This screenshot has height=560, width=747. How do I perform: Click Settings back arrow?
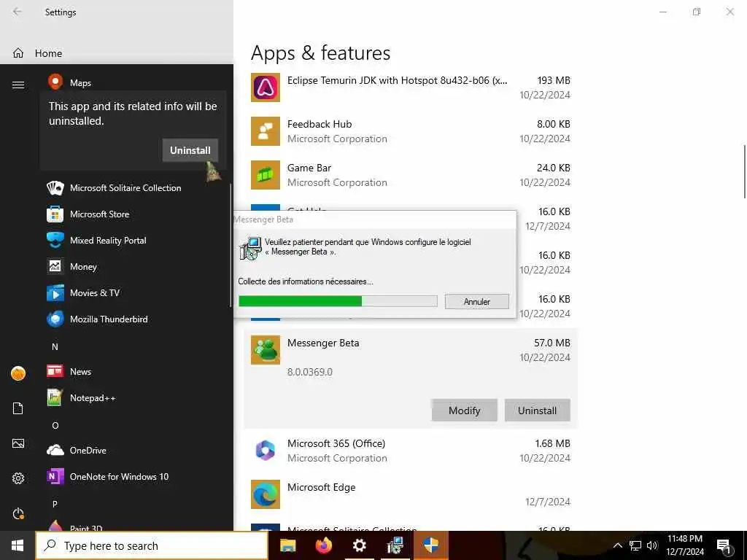click(x=18, y=12)
